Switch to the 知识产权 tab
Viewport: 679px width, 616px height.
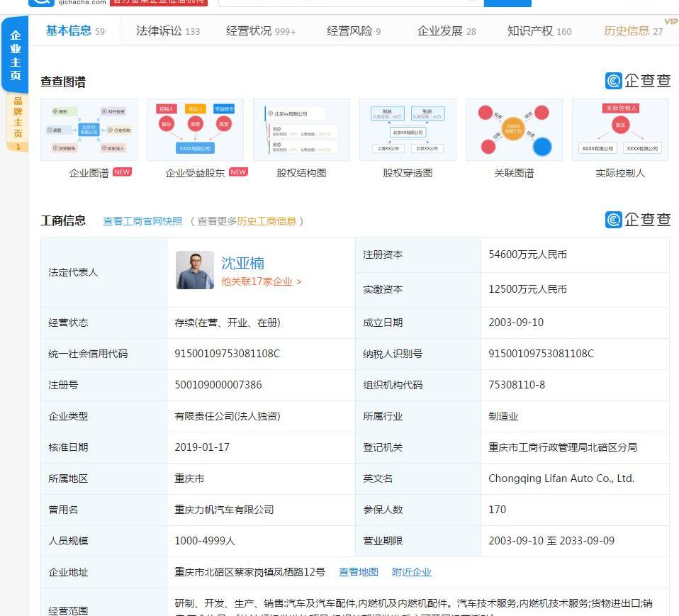[539, 30]
